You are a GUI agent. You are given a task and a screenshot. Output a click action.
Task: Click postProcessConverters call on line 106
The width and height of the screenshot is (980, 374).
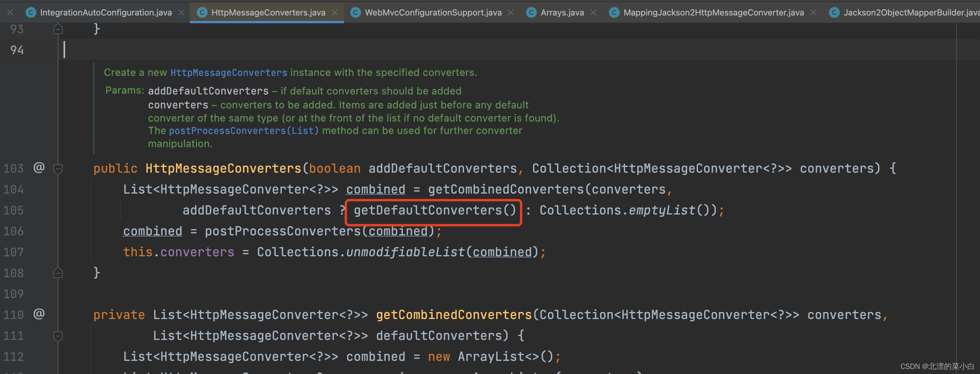point(283,231)
